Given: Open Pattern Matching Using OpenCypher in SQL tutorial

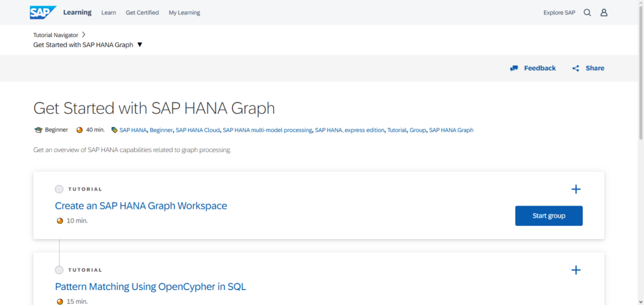Looking at the screenshot, I should click(x=150, y=287).
